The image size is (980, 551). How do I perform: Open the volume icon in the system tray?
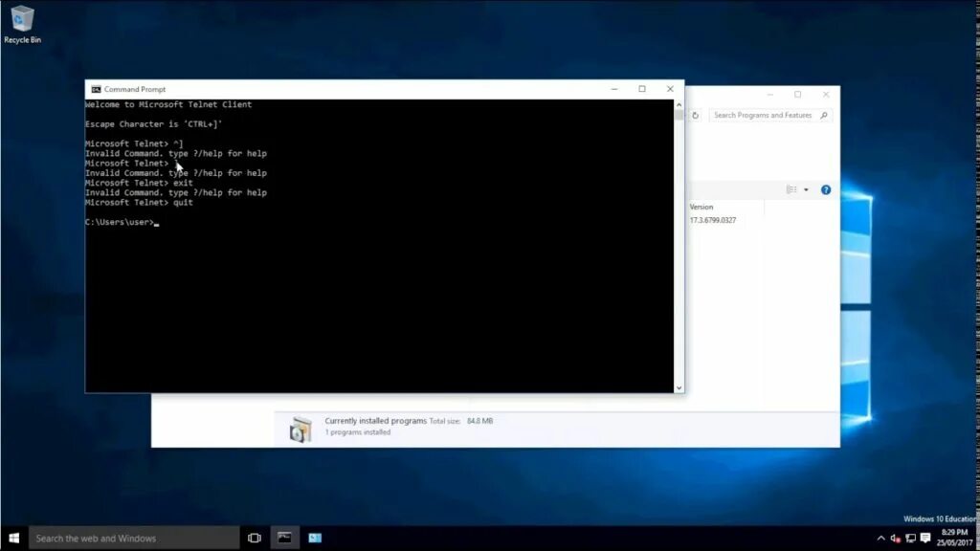894,539
